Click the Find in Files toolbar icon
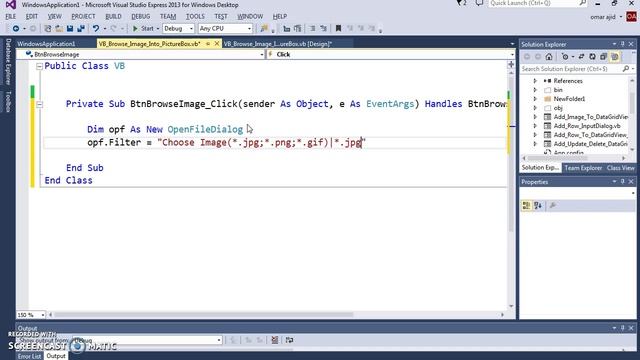This screenshot has width=640, height=360. click(x=264, y=29)
